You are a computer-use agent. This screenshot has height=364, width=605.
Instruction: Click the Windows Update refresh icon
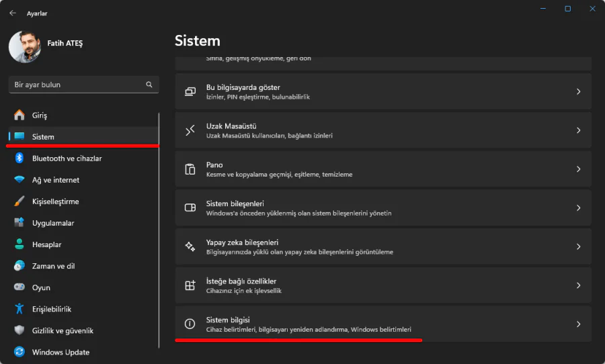pyautogui.click(x=19, y=352)
